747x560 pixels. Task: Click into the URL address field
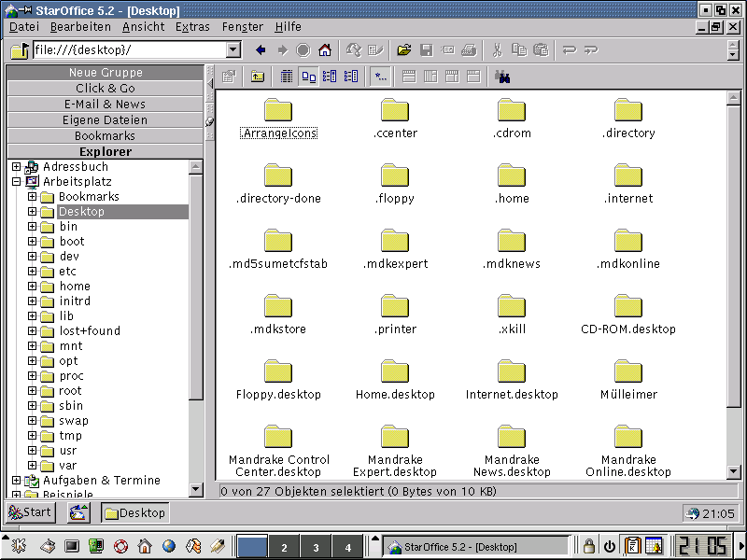coord(130,50)
